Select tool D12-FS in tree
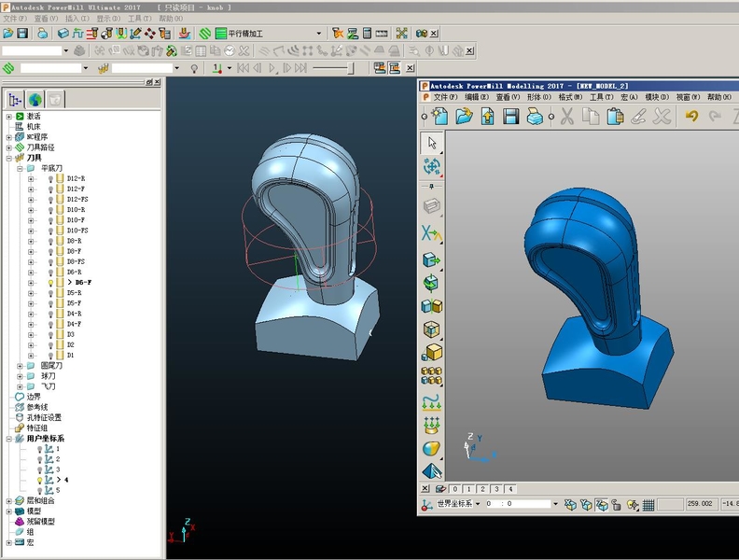The width and height of the screenshot is (739, 560). [77, 200]
